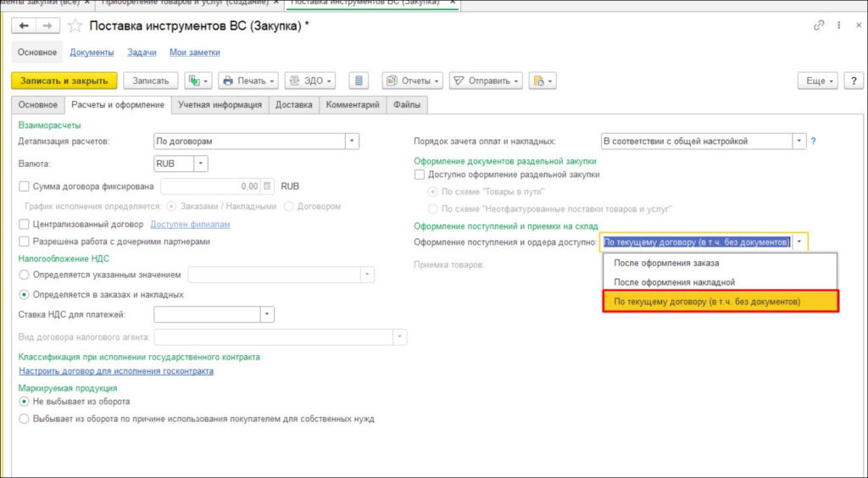Open the yellow folder icon dropdown
The image size is (868, 478).
542,81
